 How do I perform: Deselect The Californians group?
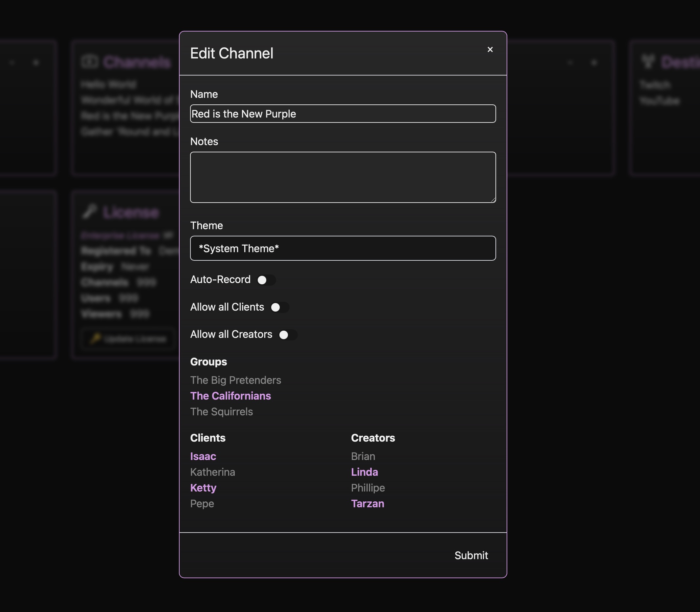230,396
